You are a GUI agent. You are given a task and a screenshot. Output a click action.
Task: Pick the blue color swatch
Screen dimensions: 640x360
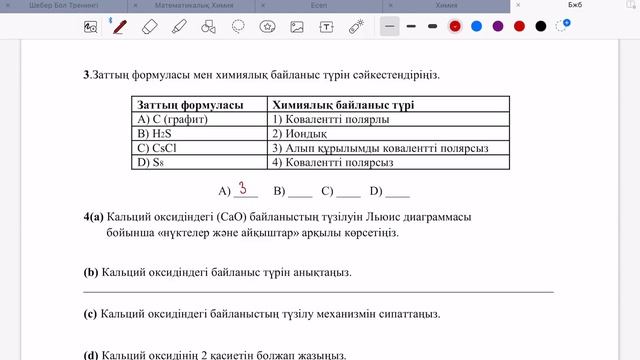pyautogui.click(x=476, y=27)
